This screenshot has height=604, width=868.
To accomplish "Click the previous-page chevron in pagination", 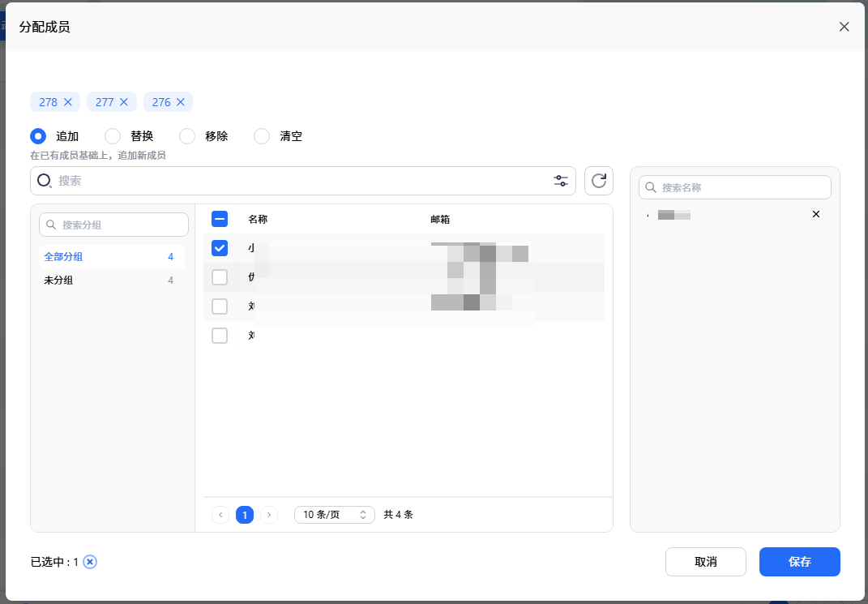I will click(220, 514).
